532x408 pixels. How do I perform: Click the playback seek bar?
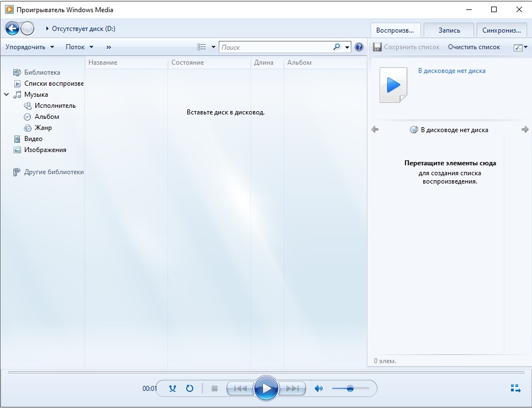(x=266, y=373)
